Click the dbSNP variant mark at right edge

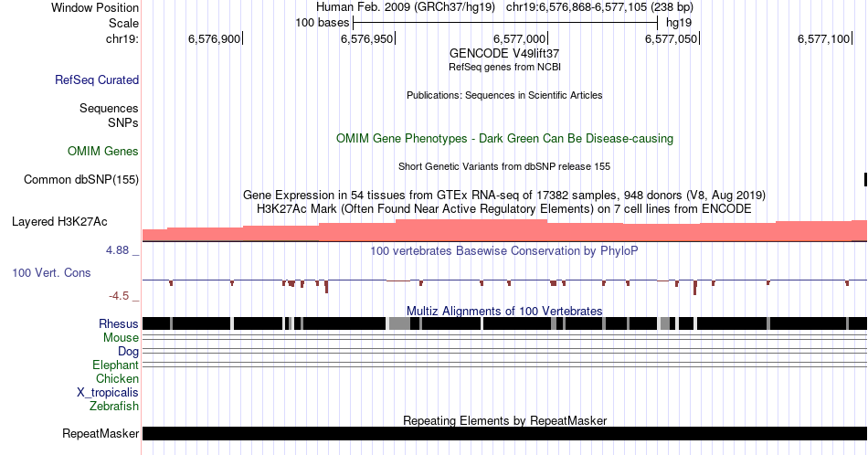(x=865, y=179)
